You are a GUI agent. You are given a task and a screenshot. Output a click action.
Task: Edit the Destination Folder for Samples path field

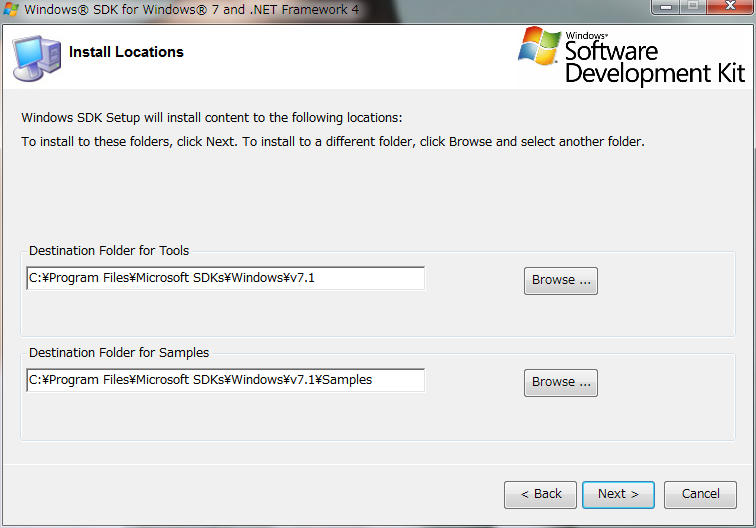pos(226,380)
